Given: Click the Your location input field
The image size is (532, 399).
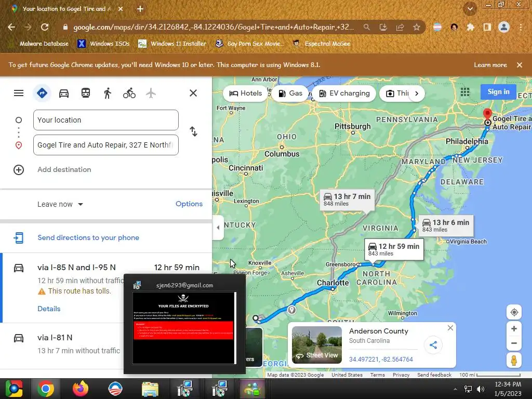Looking at the screenshot, I should point(106,120).
